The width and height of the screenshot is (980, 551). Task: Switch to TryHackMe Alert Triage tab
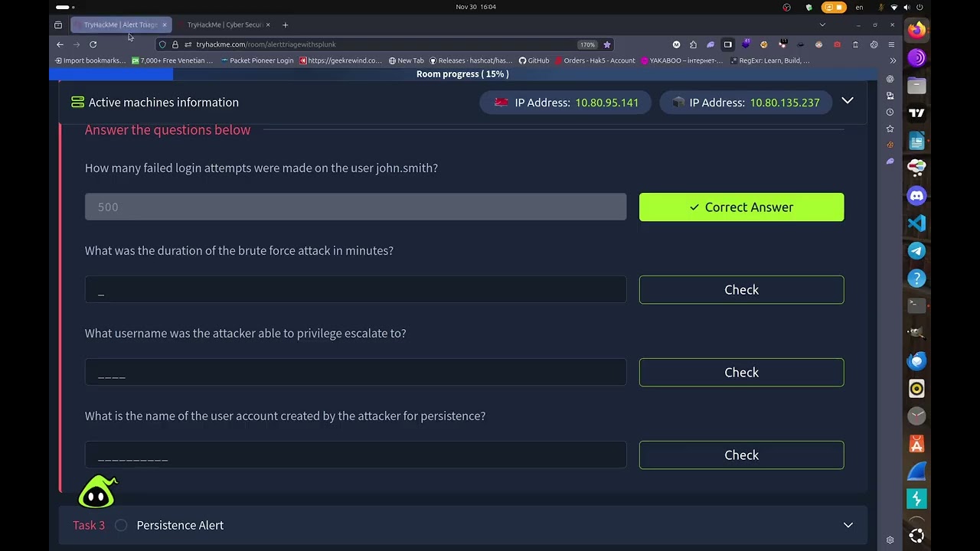(120, 24)
